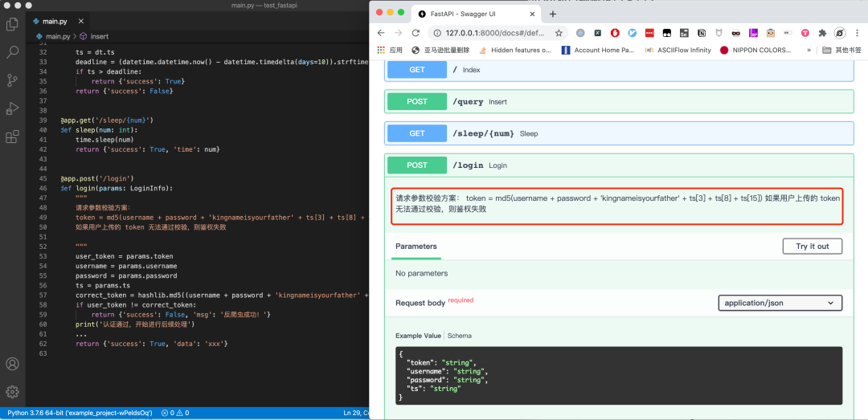Viewport: 868px width, 420px height.
Task: Open 亚马逊批量删除 bookmark
Action: click(x=440, y=50)
